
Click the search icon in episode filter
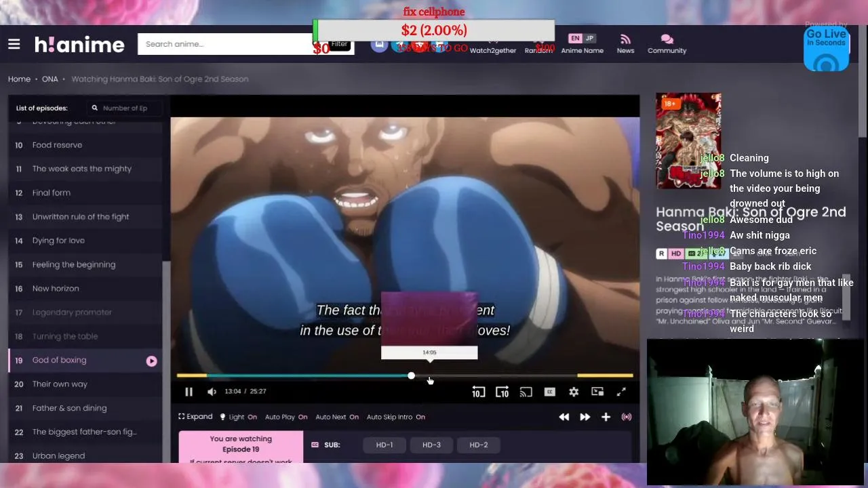tap(94, 108)
